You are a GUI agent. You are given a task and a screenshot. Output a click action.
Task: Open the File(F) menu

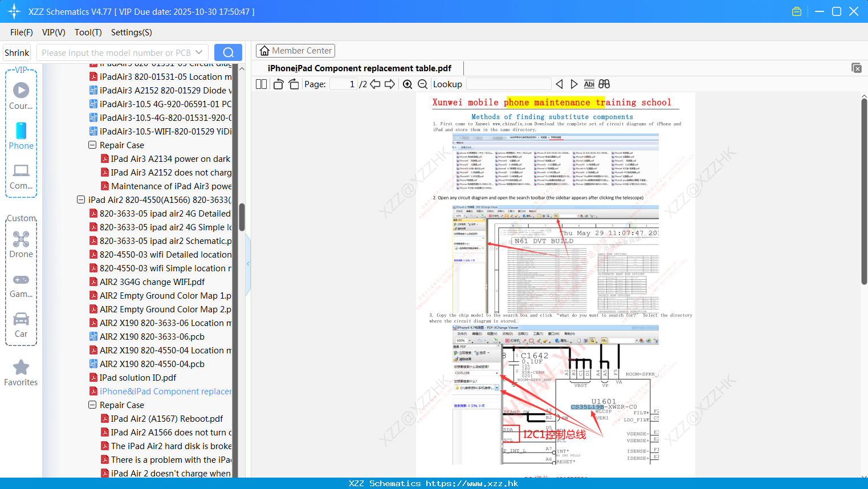click(22, 32)
